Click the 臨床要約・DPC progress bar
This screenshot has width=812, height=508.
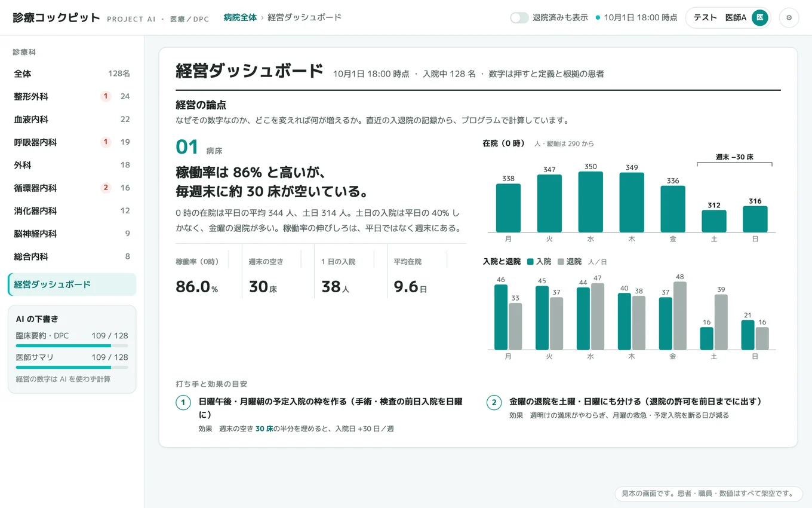[x=72, y=345]
